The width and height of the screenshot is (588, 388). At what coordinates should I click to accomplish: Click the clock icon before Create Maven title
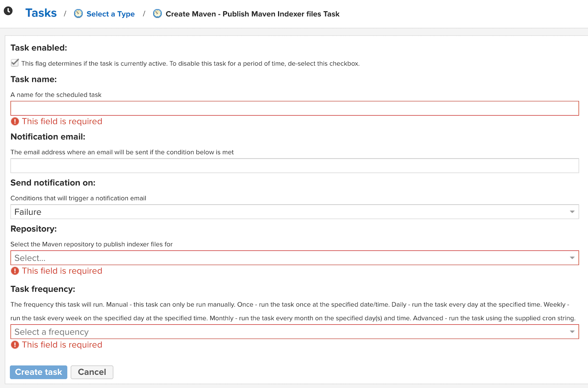pos(157,14)
